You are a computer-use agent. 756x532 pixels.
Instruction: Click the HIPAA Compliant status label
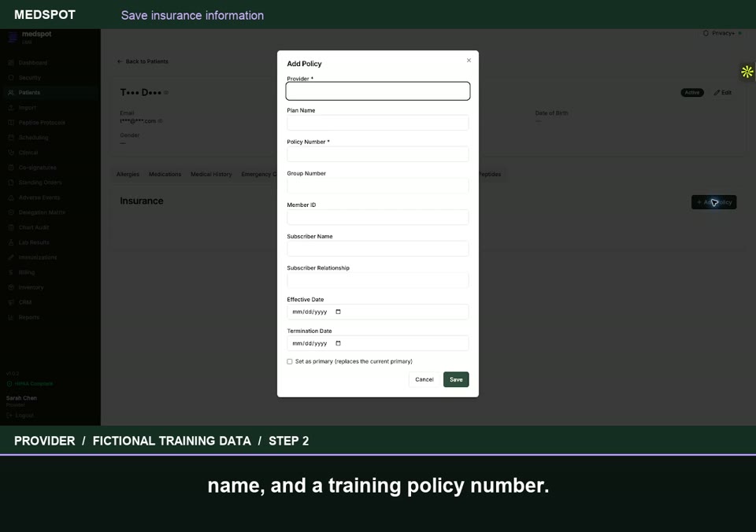click(x=30, y=383)
